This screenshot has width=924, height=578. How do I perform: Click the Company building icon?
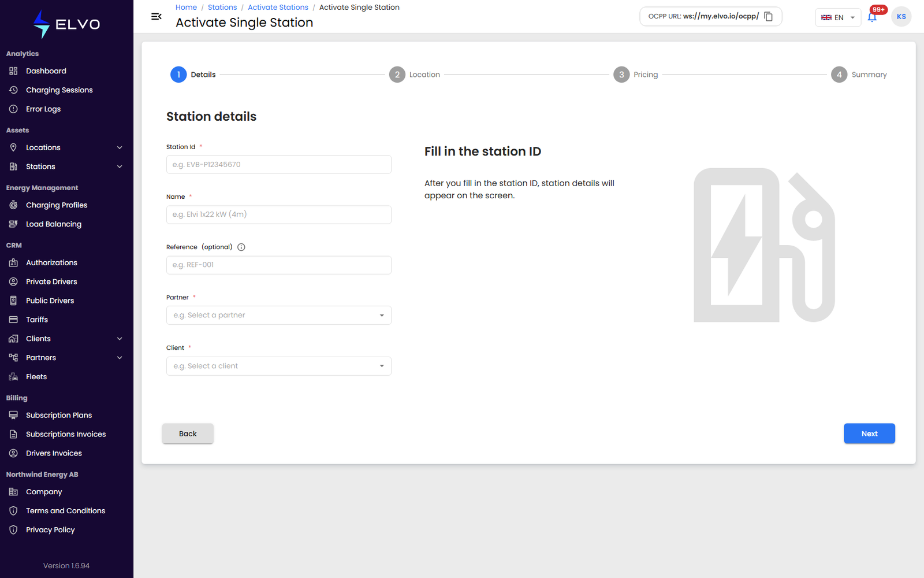click(x=13, y=492)
